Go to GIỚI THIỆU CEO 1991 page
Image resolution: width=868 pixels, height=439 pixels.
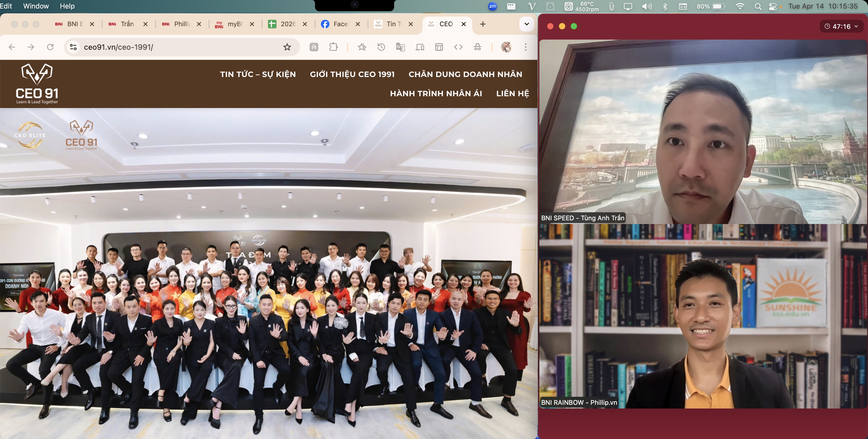[x=352, y=74]
